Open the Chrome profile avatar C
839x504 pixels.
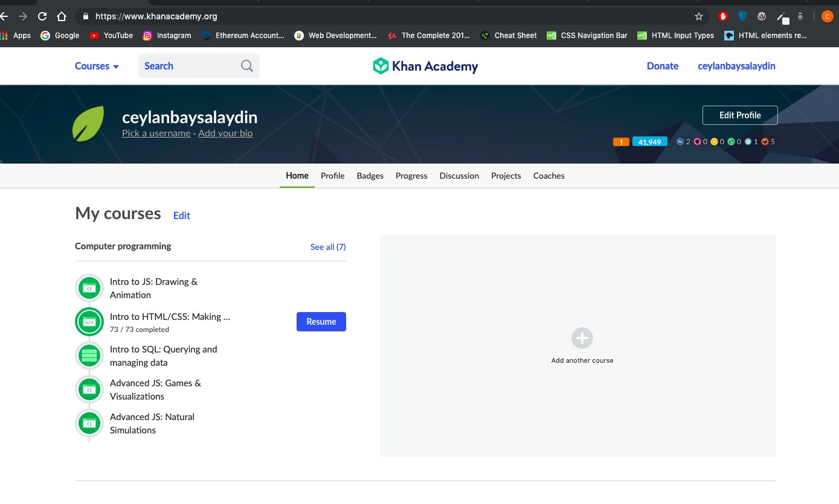point(827,16)
